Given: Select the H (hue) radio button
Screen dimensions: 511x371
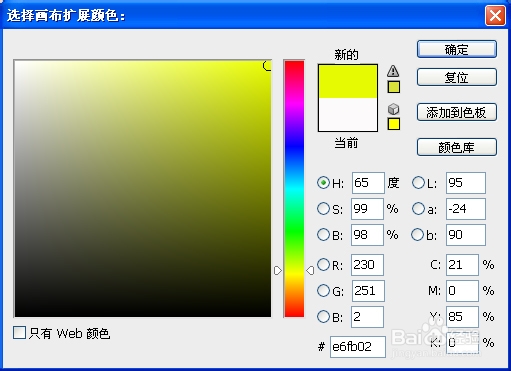Looking at the screenshot, I should coord(323,183).
